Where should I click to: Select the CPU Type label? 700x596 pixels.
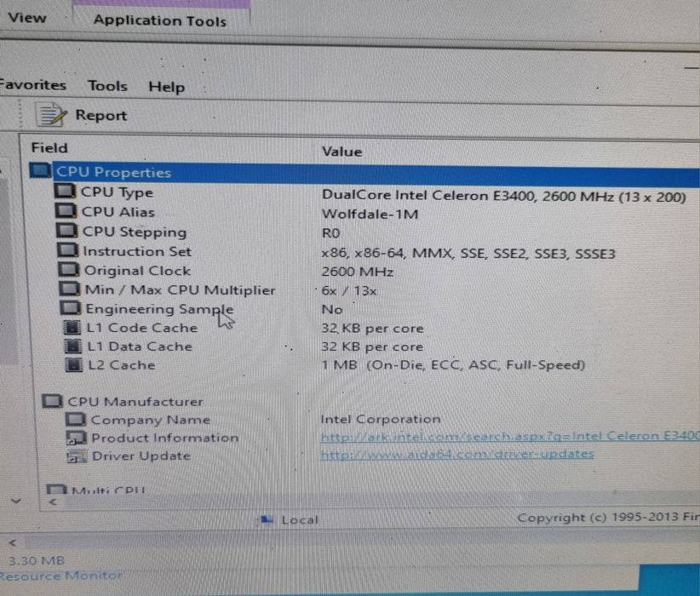[x=117, y=192]
